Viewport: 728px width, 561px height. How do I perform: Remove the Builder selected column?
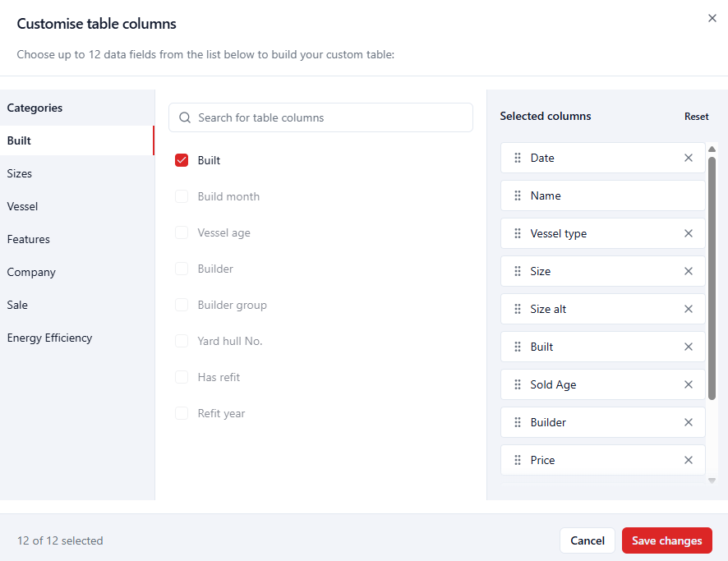688,422
